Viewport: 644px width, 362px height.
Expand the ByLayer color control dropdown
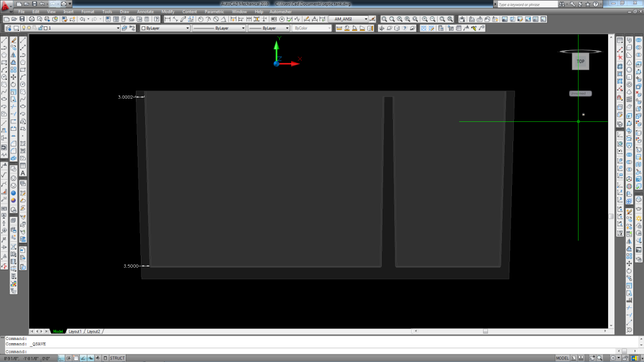[x=187, y=28]
